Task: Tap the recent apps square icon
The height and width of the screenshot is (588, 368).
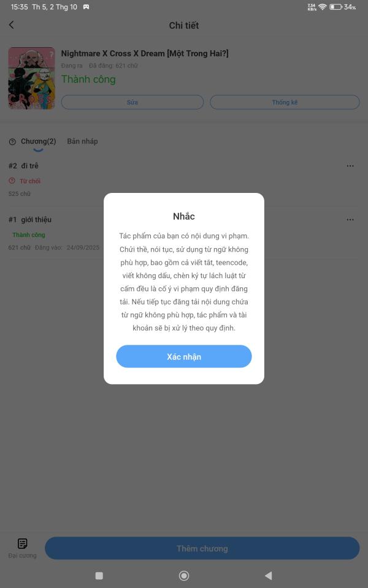Action: (99, 576)
